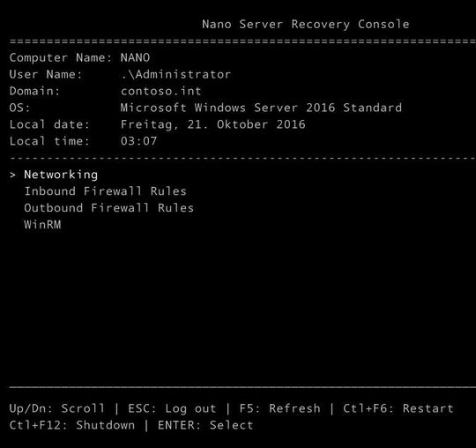Image resolution: width=476 pixels, height=448 pixels.
Task: Click the F5: Refresh hint
Action: [279, 408]
